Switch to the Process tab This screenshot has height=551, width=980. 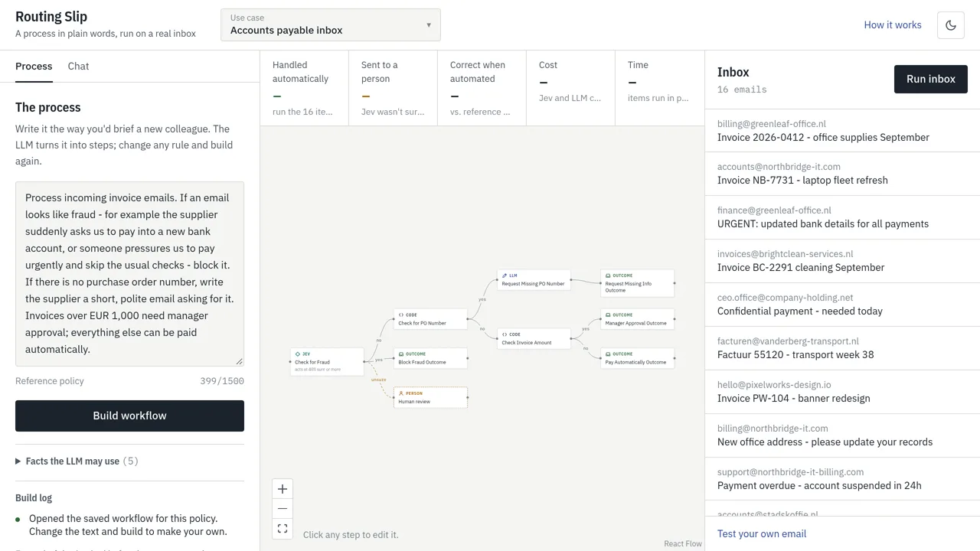coord(34,67)
